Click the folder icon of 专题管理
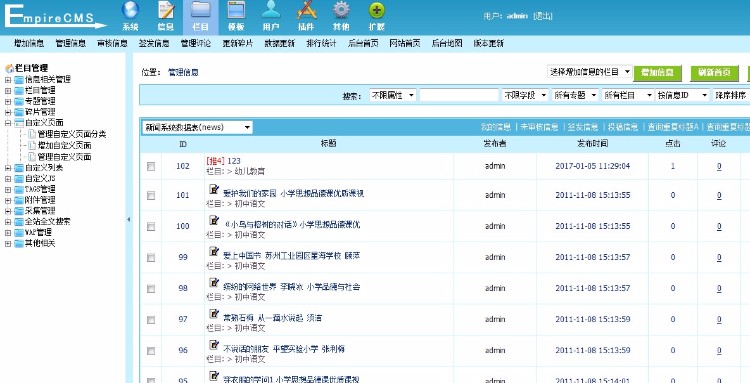The width and height of the screenshot is (750, 383). tap(19, 101)
